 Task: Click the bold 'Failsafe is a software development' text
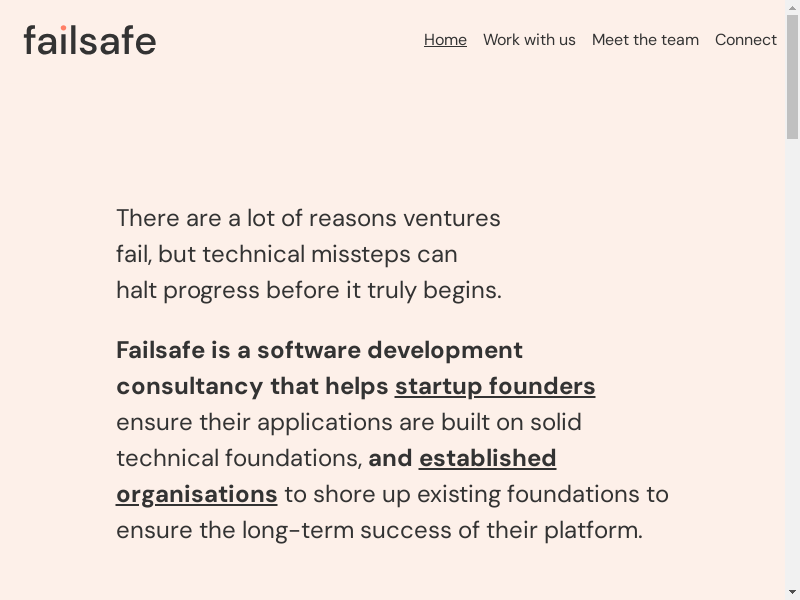(319, 350)
